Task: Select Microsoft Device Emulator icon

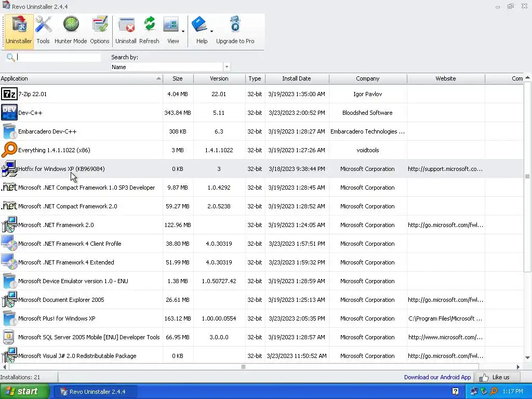Action: tap(9, 281)
